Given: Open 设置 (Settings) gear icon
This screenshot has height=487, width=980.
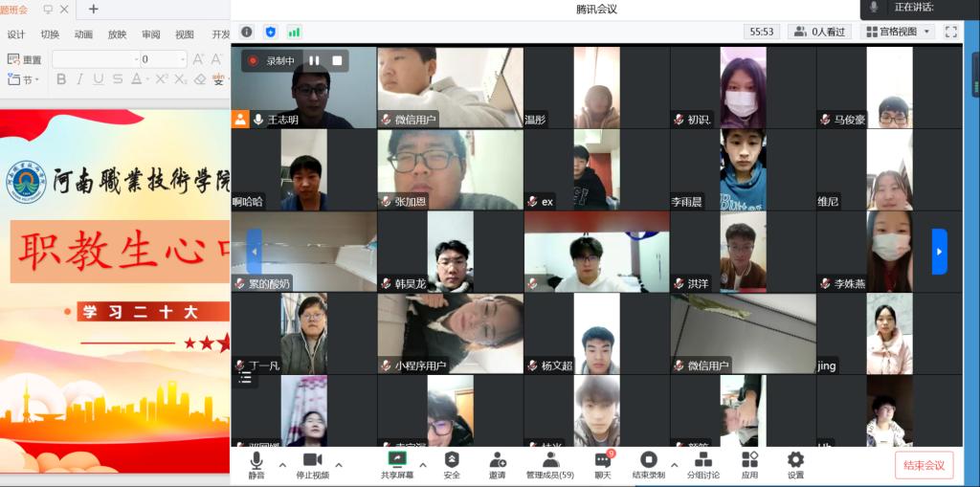Looking at the screenshot, I should (x=795, y=464).
